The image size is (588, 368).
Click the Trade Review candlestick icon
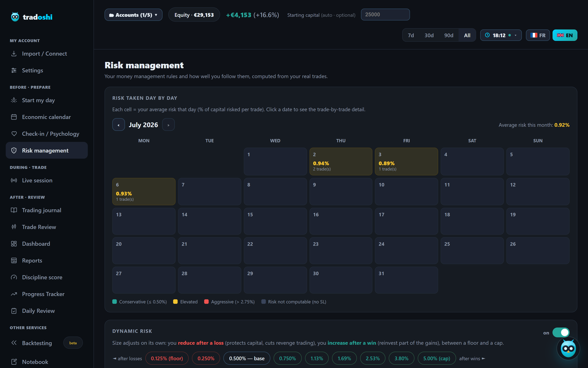[x=14, y=227]
